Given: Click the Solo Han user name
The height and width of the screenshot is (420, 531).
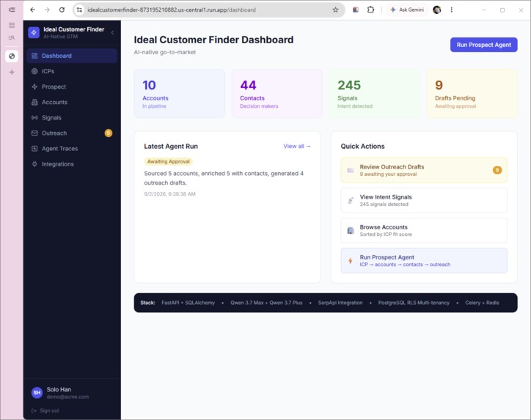Looking at the screenshot, I should tap(59, 389).
